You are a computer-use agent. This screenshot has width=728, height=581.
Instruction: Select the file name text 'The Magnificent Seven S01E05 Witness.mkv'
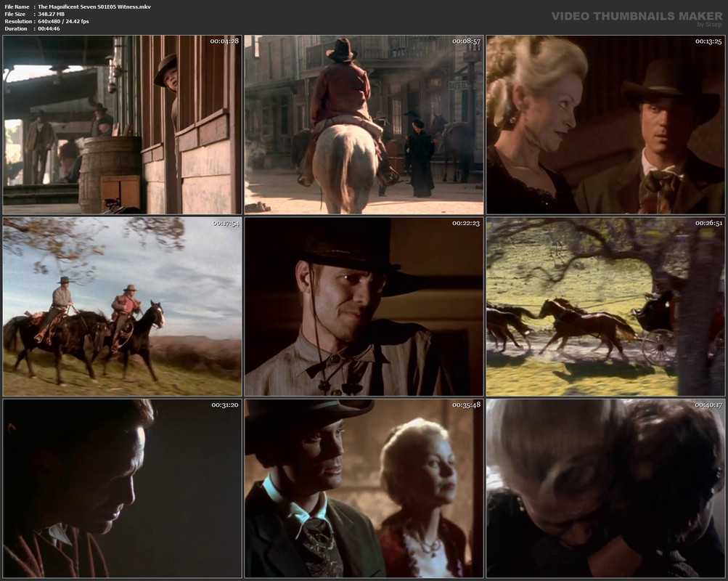[94, 7]
